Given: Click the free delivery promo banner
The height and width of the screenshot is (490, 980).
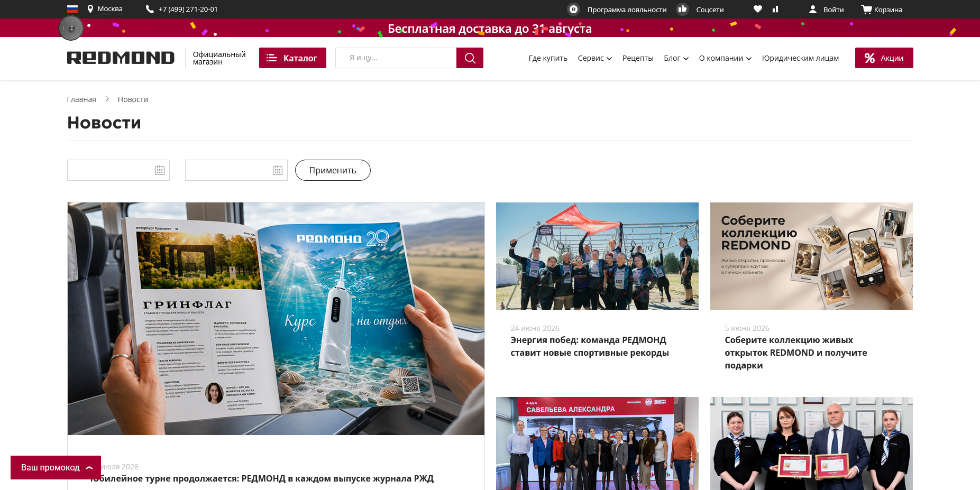Looking at the screenshot, I should click(490, 28).
